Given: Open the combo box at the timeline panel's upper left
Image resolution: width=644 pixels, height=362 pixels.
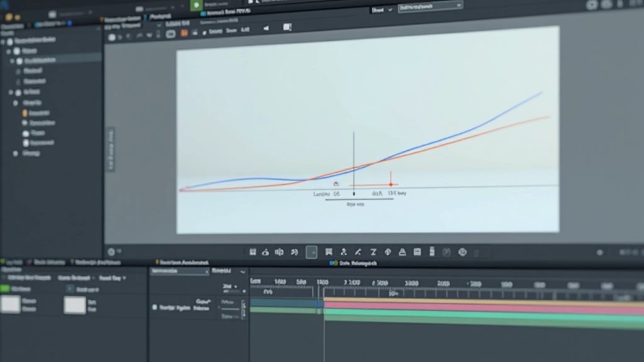Looking at the screenshot, I should coord(180,271).
